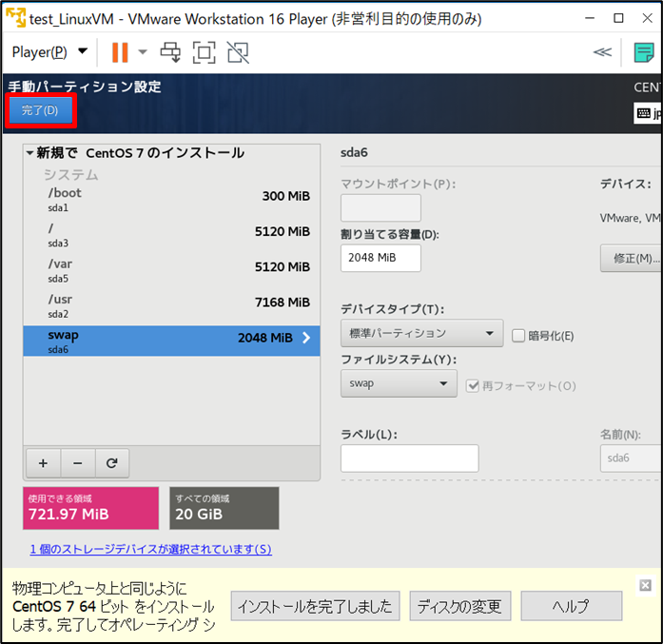Open the デバイスタイプ 標準パーティション dropdown
Screen dimensions: 663x644
click(422, 333)
